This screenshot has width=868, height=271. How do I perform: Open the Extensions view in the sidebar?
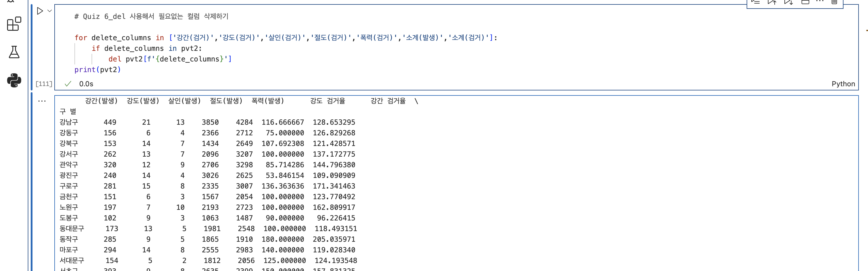click(14, 24)
